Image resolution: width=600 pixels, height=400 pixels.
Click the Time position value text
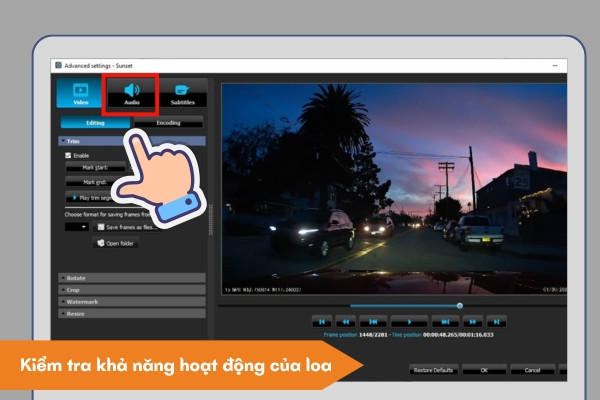click(458, 335)
